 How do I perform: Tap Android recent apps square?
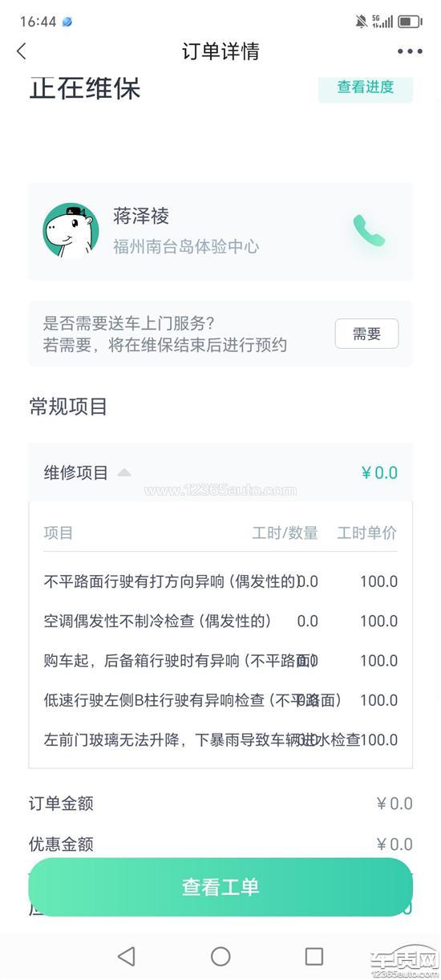coord(314,955)
